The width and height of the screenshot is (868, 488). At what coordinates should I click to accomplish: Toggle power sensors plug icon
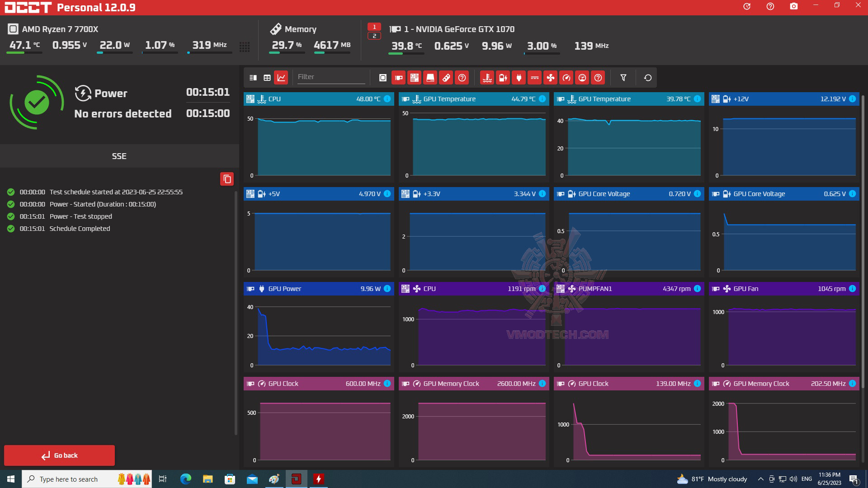coord(519,78)
